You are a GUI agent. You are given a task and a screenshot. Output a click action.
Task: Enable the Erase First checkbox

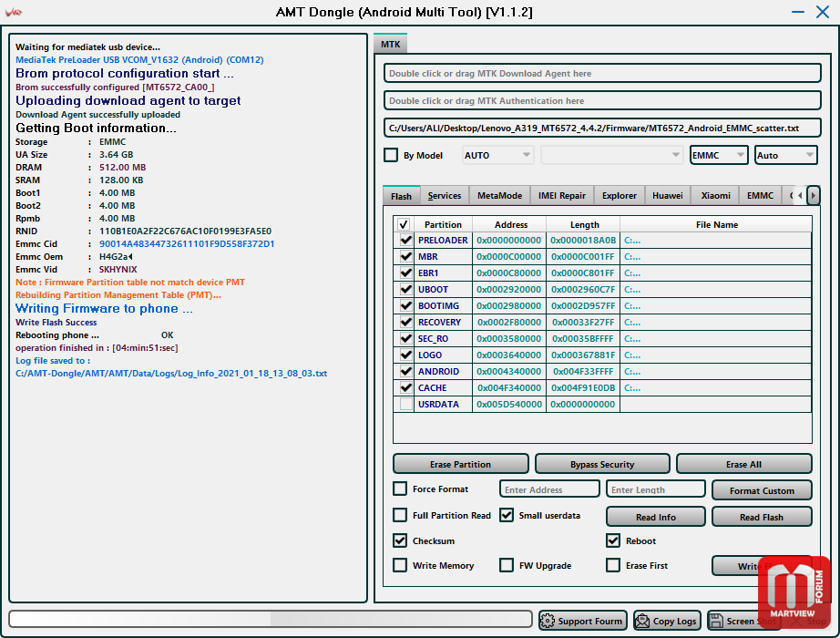(x=613, y=565)
